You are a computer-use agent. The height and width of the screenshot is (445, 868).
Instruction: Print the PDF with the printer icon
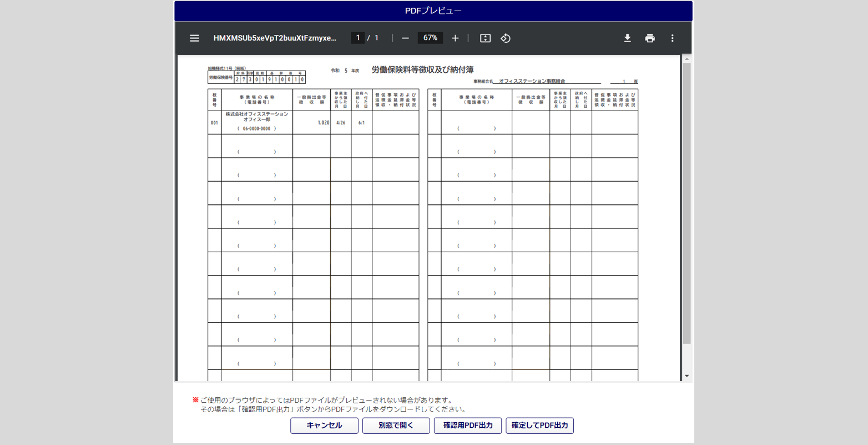(x=650, y=38)
